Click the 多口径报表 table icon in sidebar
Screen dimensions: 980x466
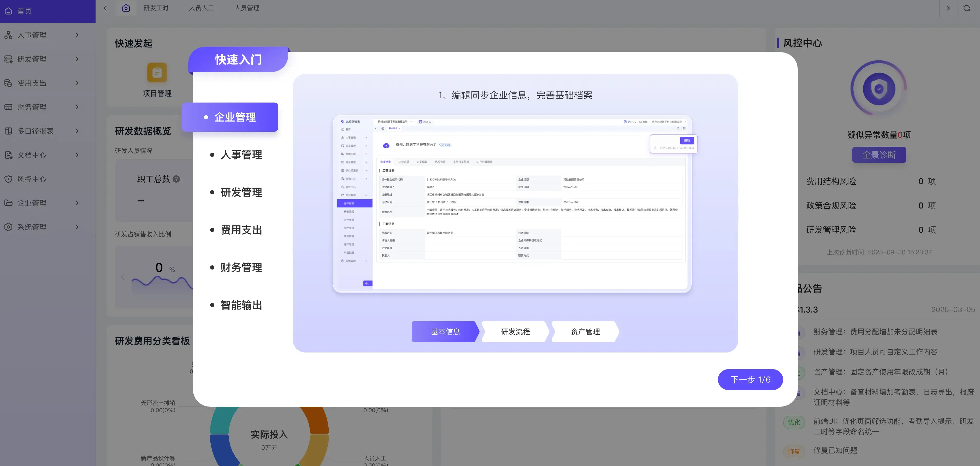8,131
